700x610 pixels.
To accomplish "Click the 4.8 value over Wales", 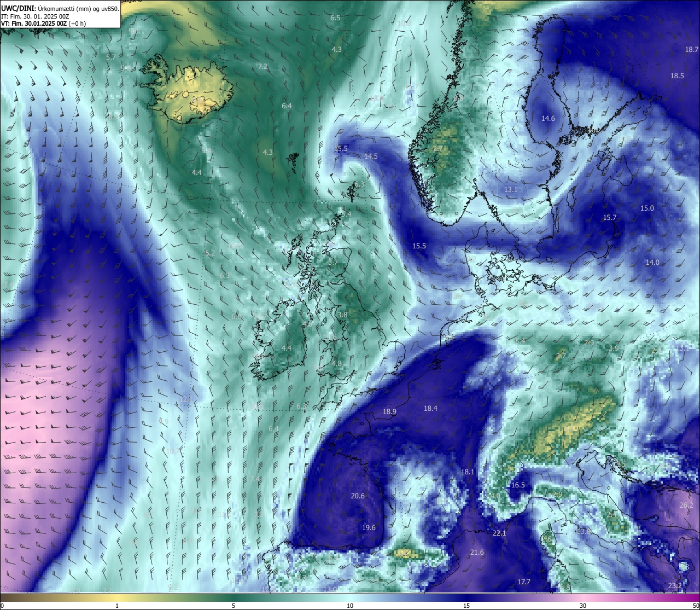I will coord(337,363).
